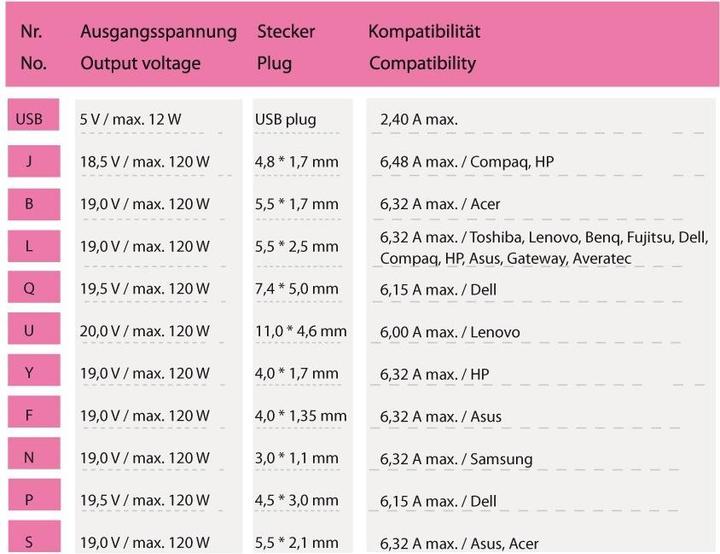Select the "18,5 V / max. 120 W" cell
Image resolution: width=720 pixels, height=554 pixels.
coord(145,161)
